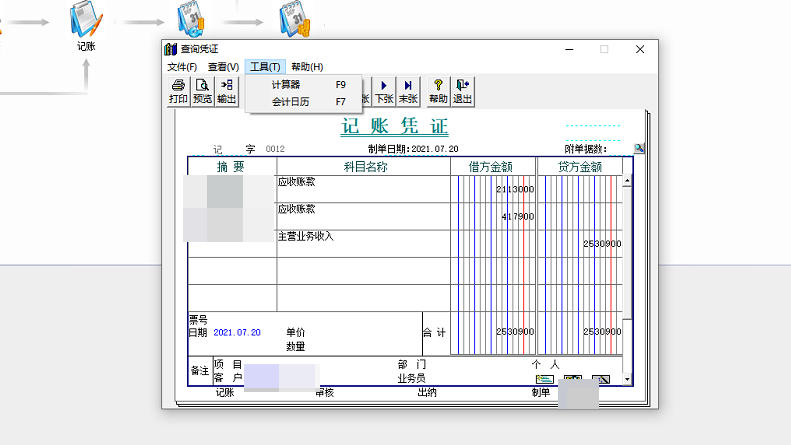
Task: Click the 科目名称 column header
Action: click(365, 166)
